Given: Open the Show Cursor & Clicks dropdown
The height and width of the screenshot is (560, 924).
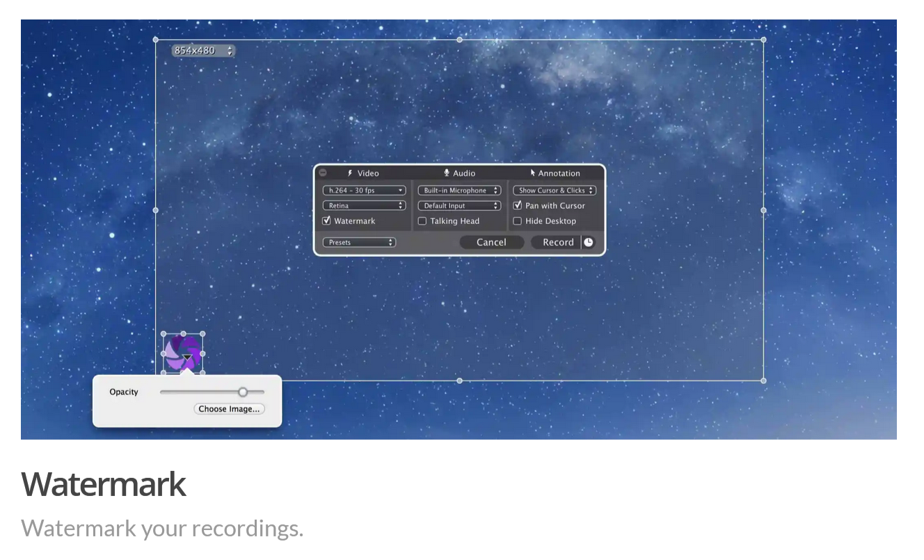Looking at the screenshot, I should 555,191.
